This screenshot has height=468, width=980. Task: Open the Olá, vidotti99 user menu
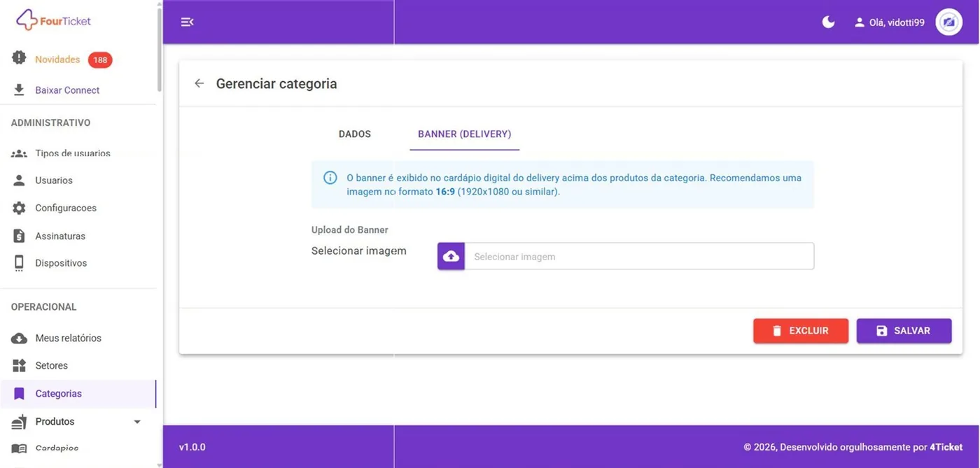889,22
